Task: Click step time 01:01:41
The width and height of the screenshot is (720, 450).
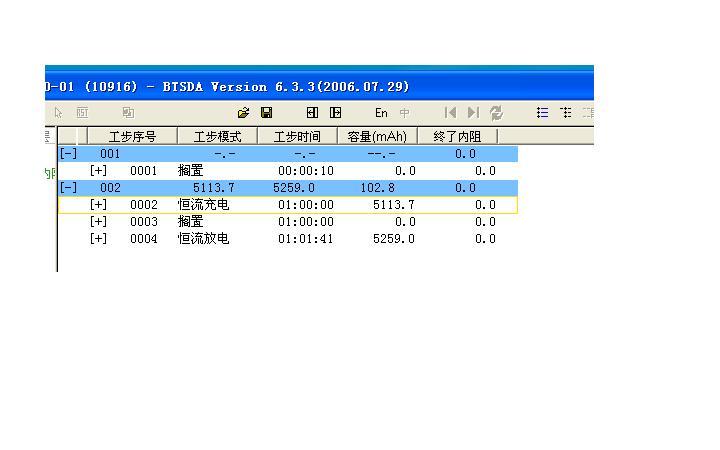Action: [306, 239]
